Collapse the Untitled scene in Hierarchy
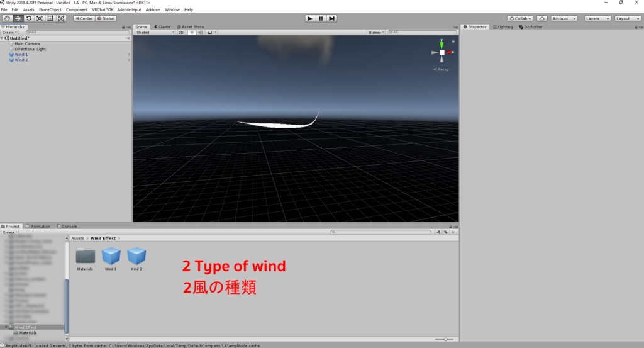 (x=2, y=38)
